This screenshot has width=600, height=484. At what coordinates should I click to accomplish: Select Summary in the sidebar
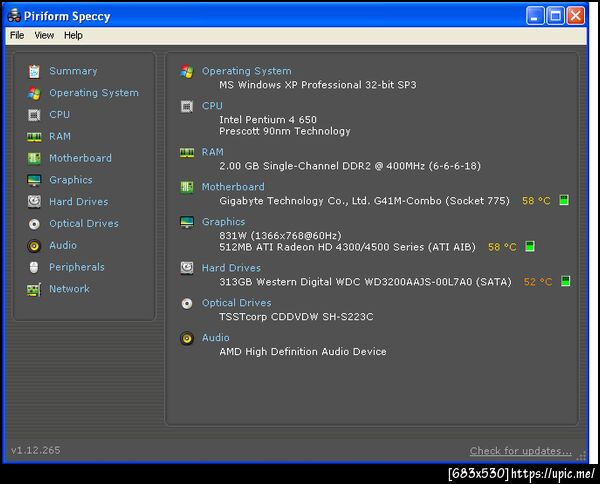(73, 71)
